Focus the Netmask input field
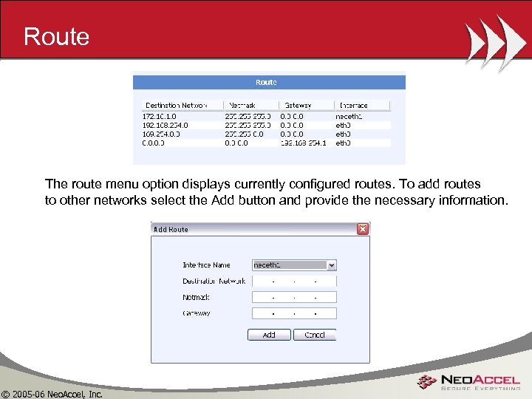This screenshot has width=532, height=399. (x=294, y=297)
